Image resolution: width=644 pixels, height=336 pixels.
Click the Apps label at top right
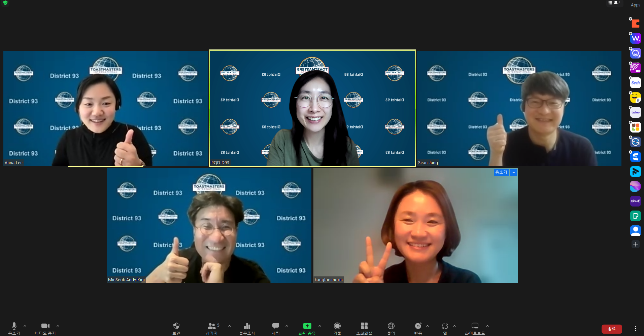click(635, 5)
